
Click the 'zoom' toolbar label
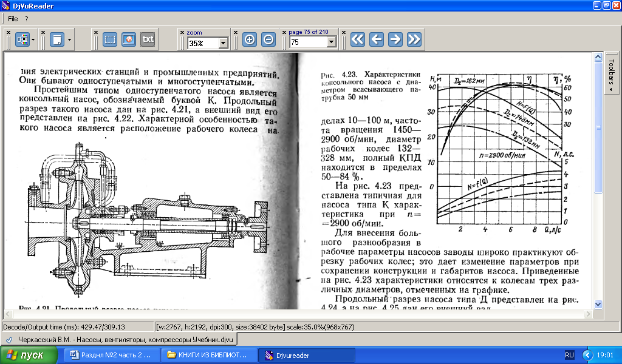click(x=194, y=33)
